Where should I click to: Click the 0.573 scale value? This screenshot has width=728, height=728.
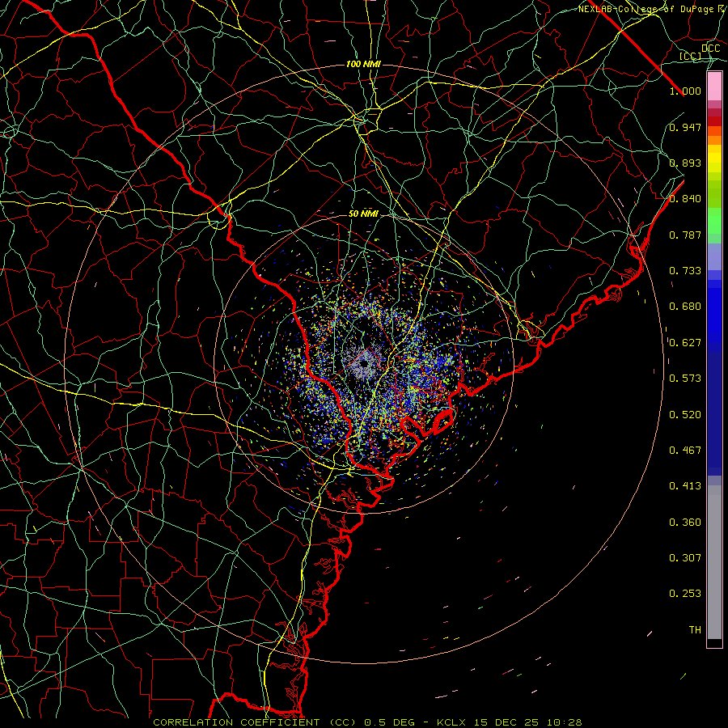(x=685, y=379)
